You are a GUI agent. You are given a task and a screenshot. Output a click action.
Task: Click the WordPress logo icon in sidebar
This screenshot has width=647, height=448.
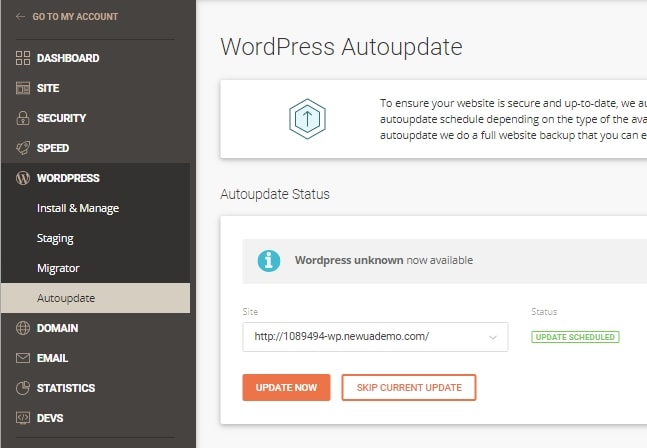[23, 178]
